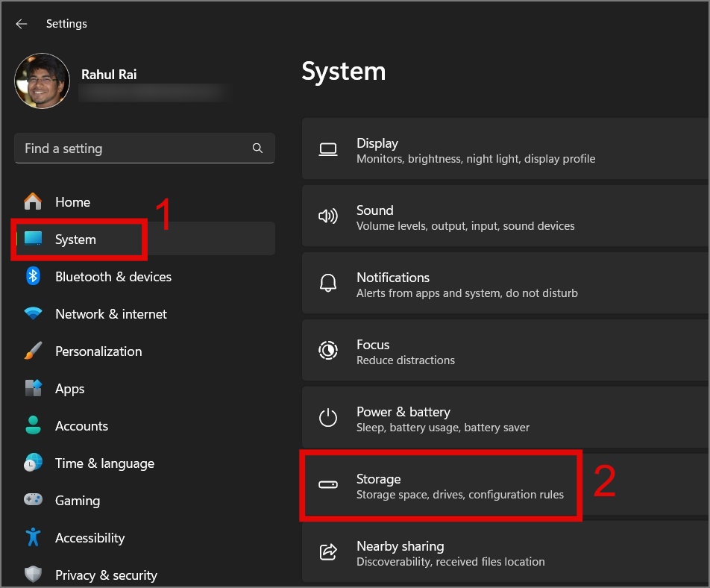Click the Bluetooth icon in sidebar

pyautogui.click(x=33, y=277)
